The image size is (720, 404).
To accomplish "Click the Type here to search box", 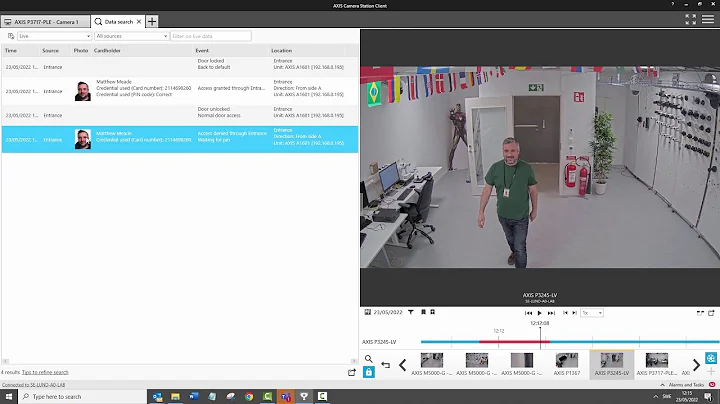I will pyautogui.click(x=83, y=396).
